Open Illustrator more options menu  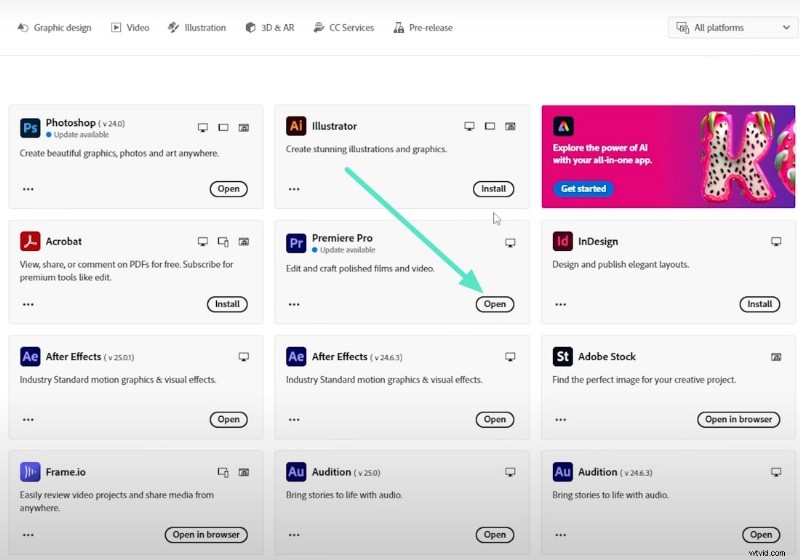pyautogui.click(x=294, y=189)
